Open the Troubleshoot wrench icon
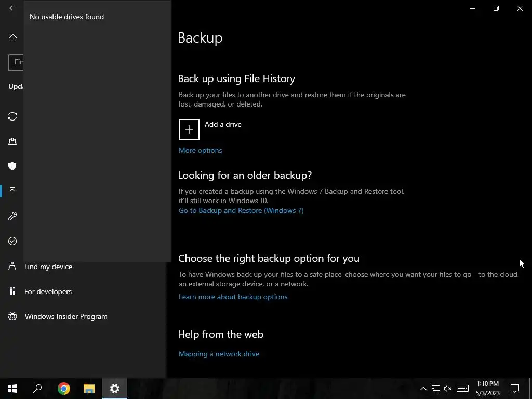Image resolution: width=532 pixels, height=399 pixels. (x=12, y=216)
